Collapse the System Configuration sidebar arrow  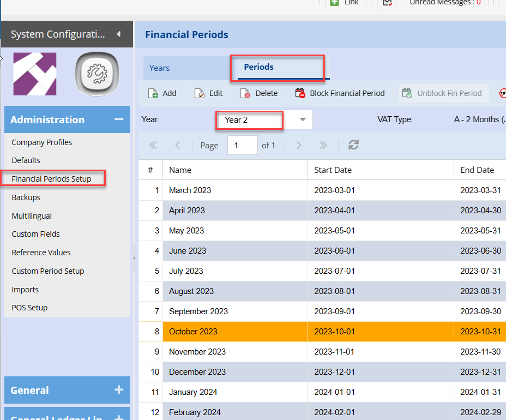[118, 34]
